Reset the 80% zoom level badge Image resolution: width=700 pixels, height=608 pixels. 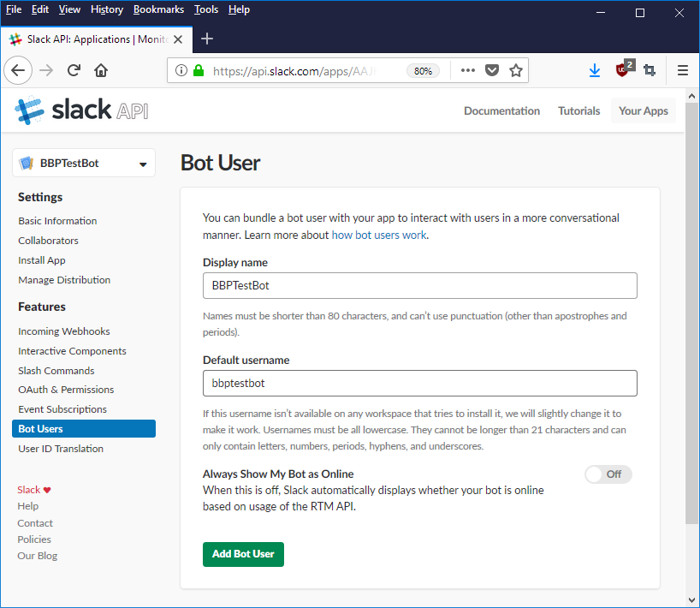[x=423, y=70]
